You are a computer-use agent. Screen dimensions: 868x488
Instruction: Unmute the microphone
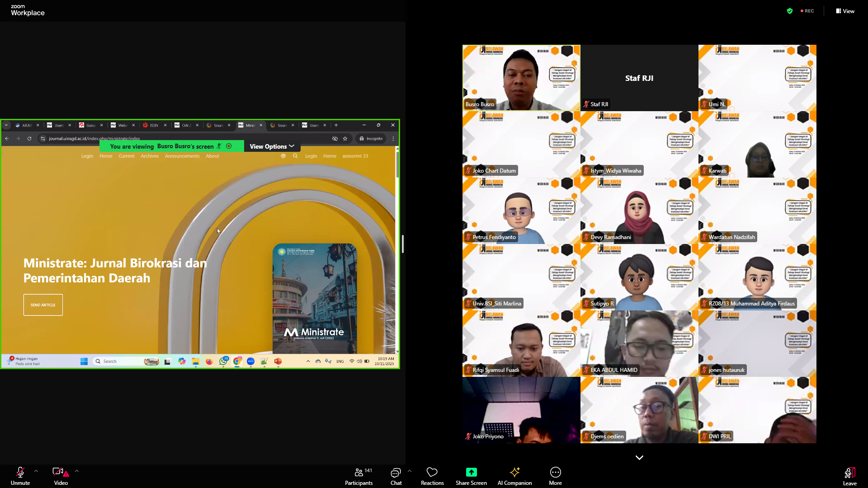(x=20, y=473)
